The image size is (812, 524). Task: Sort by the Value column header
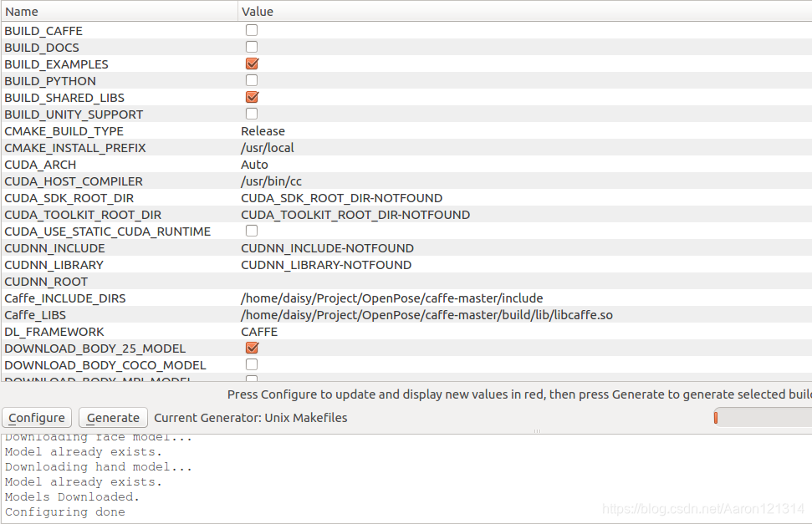[525, 12]
